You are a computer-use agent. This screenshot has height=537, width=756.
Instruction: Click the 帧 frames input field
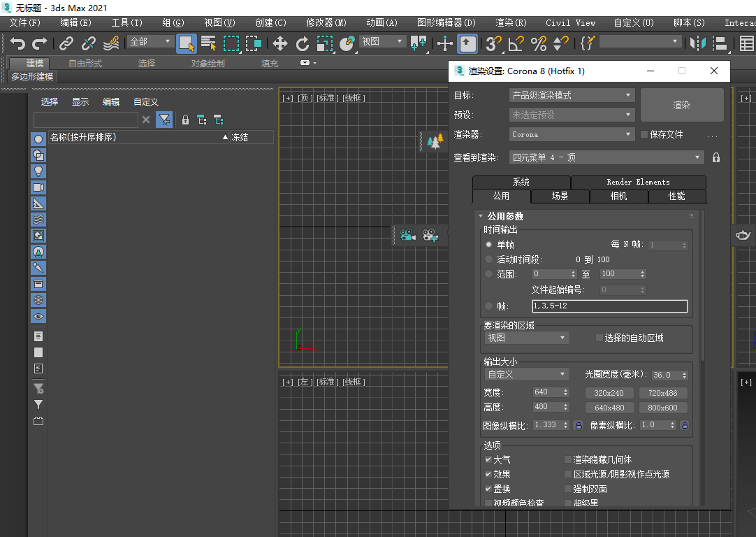tap(609, 306)
